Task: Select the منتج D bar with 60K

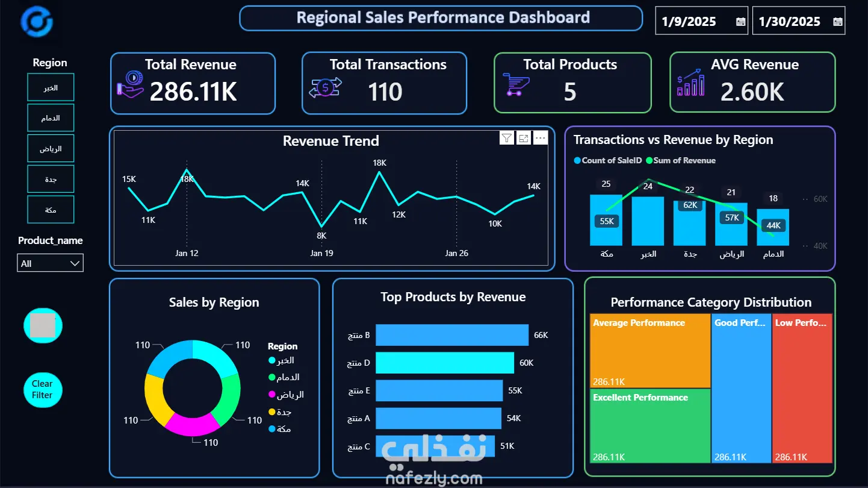Action: 445,363
